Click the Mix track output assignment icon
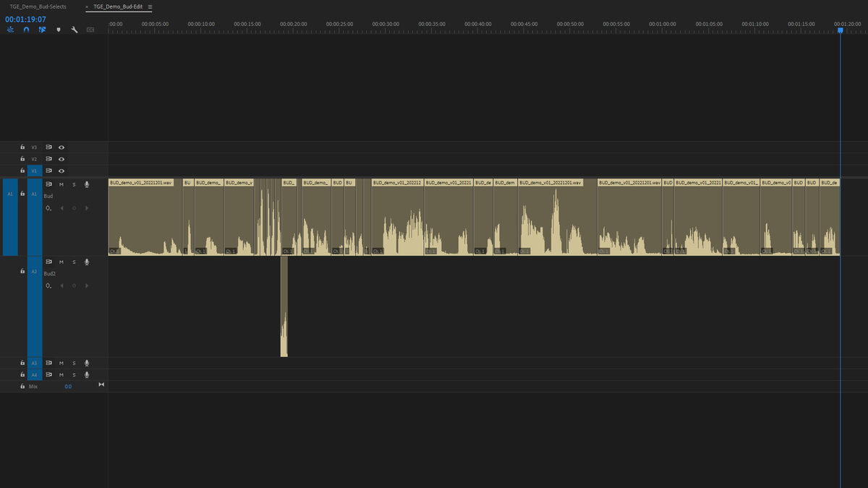Screen dimensions: 868x488 [x=101, y=385]
